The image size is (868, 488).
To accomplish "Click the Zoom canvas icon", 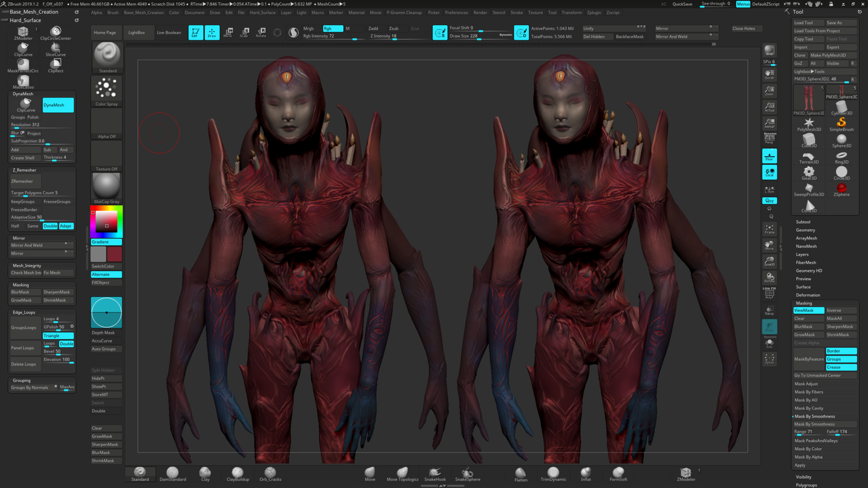I will click(769, 91).
